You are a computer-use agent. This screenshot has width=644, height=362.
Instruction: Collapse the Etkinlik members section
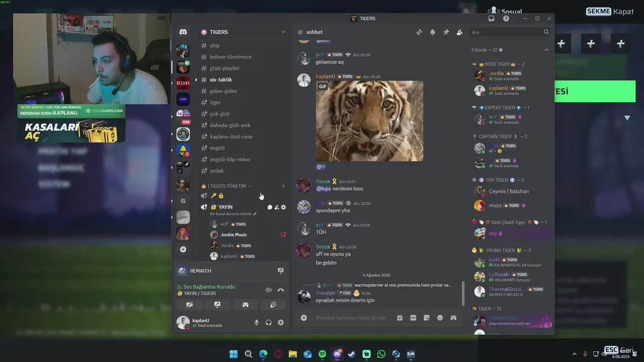[x=546, y=50]
